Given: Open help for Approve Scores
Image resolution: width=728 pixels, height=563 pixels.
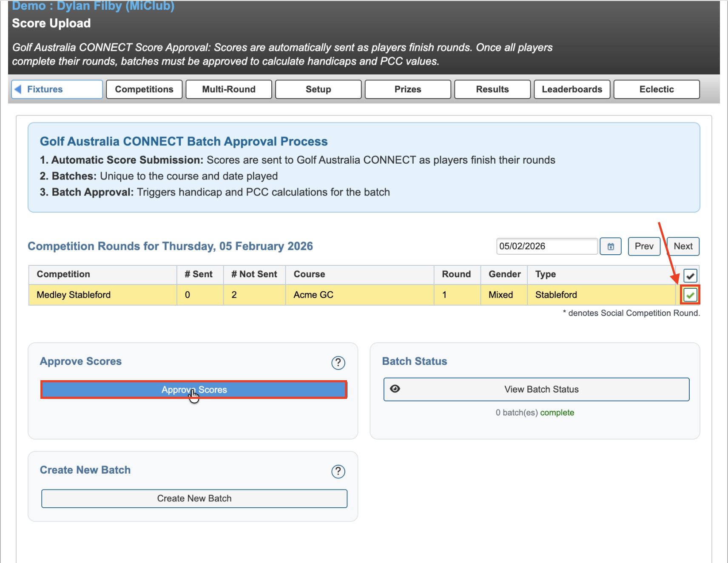Looking at the screenshot, I should pyautogui.click(x=338, y=363).
